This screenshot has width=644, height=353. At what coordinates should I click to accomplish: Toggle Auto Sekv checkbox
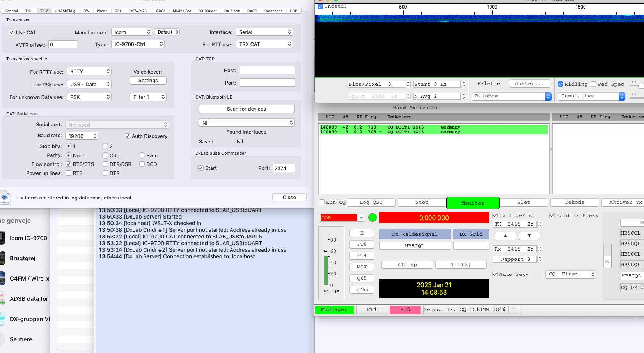pos(495,274)
